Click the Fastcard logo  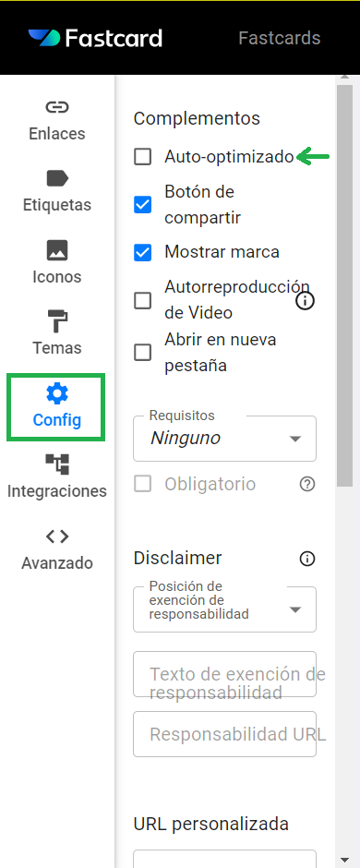pyautogui.click(x=95, y=38)
